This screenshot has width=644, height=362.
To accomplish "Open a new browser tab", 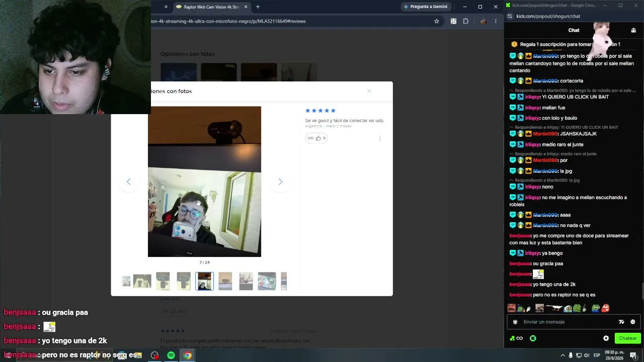I will (x=258, y=7).
